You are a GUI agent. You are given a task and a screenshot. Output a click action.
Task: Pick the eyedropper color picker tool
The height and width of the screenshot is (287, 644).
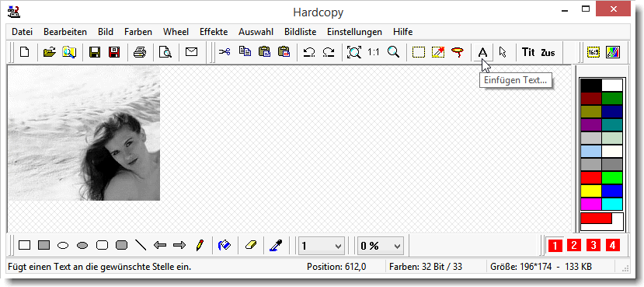(275, 246)
